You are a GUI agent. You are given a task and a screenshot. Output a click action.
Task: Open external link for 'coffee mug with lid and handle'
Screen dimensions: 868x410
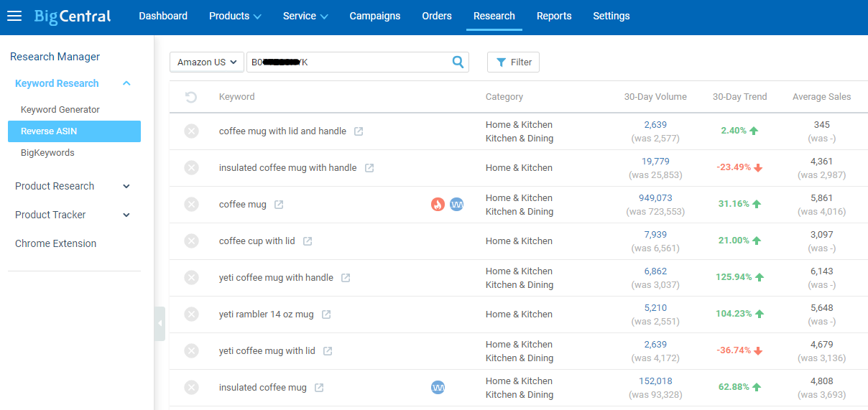tap(359, 131)
